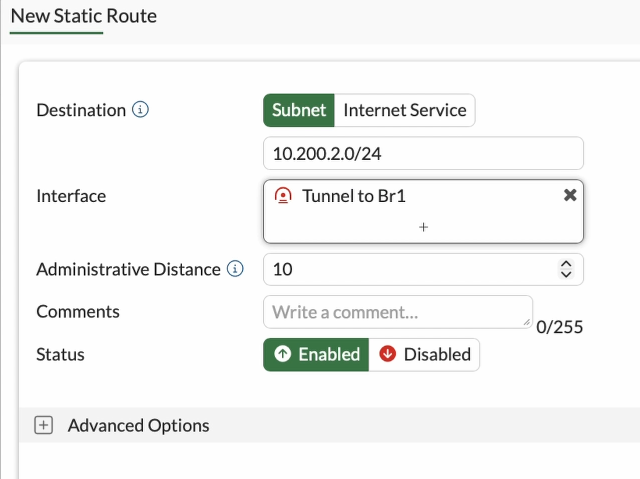The image size is (640, 479).
Task: Set route status to Disabled
Action: point(425,354)
